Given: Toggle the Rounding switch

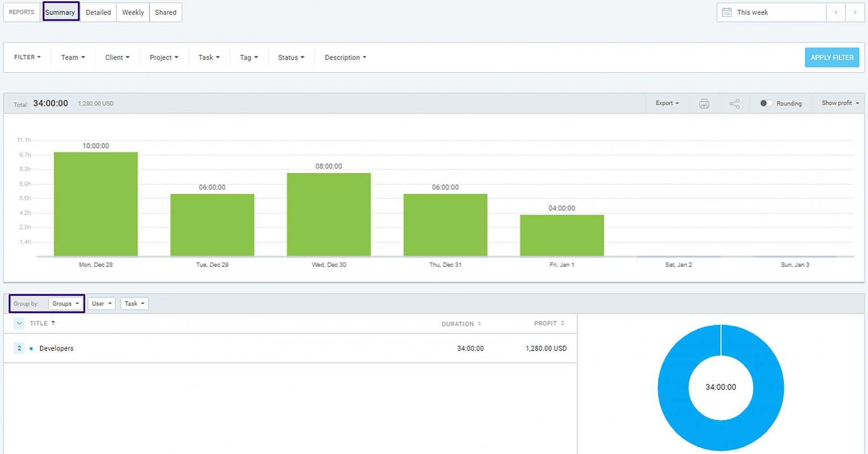Looking at the screenshot, I should [x=766, y=103].
